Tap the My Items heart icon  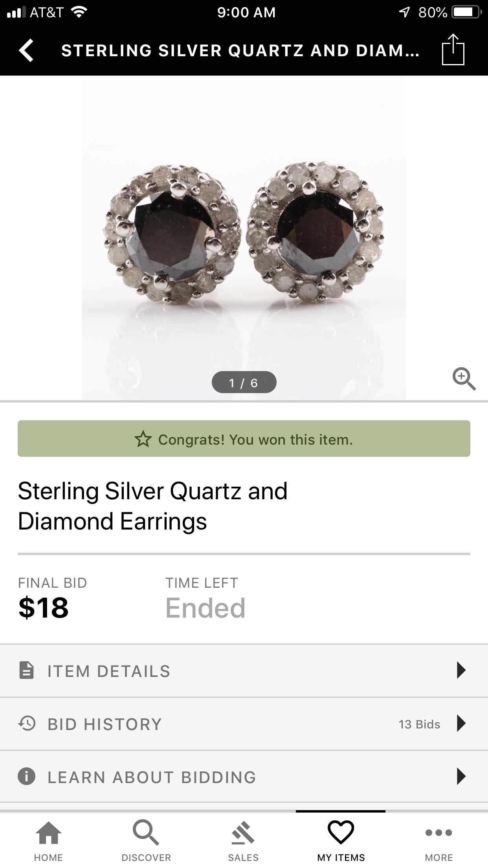341,833
